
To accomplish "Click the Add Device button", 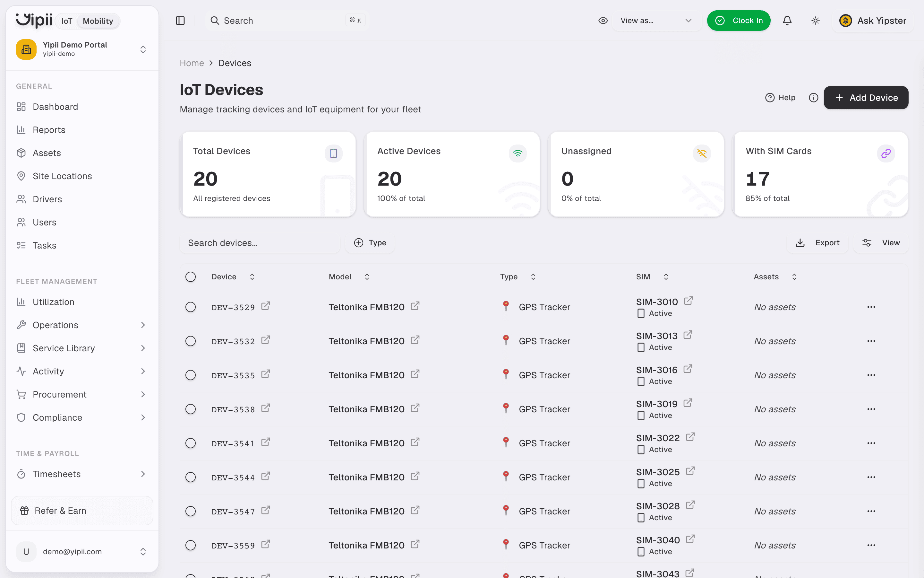I will (866, 98).
